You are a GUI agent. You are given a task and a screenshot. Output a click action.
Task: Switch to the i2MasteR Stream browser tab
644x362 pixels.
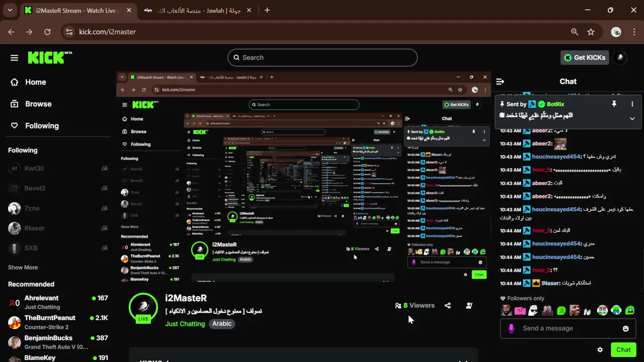point(78,10)
